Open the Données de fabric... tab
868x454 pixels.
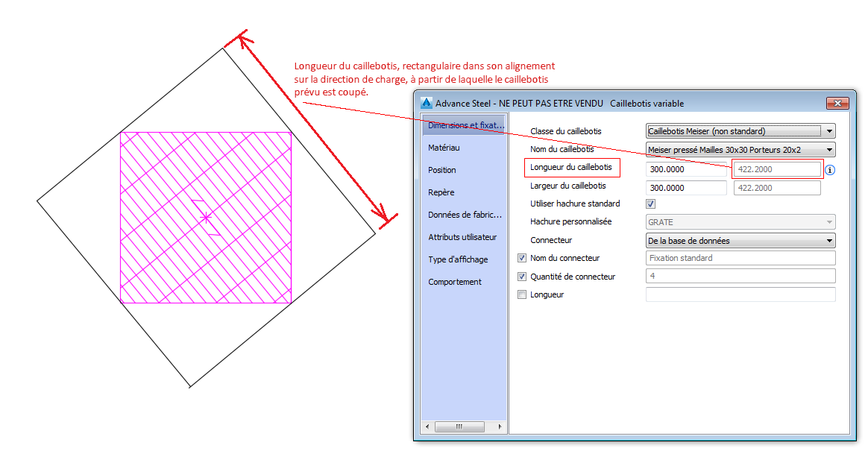tap(464, 215)
